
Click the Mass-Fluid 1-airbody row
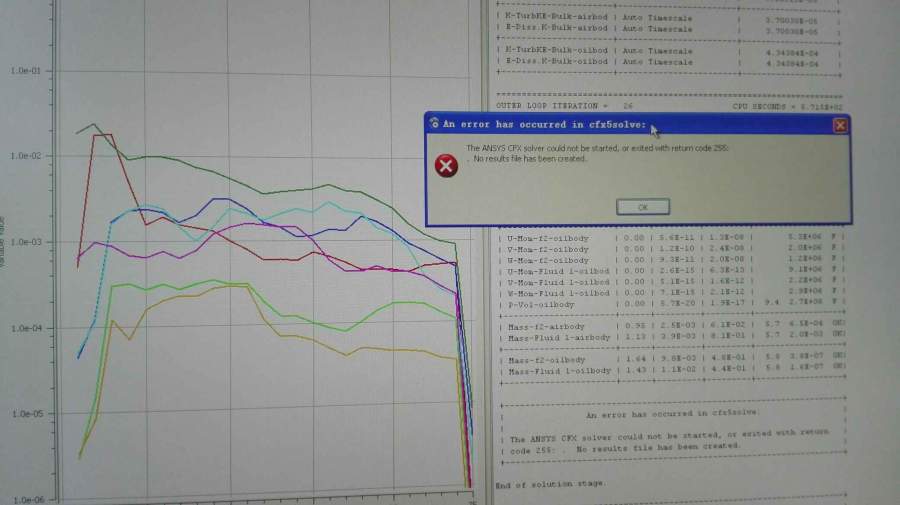click(672, 337)
